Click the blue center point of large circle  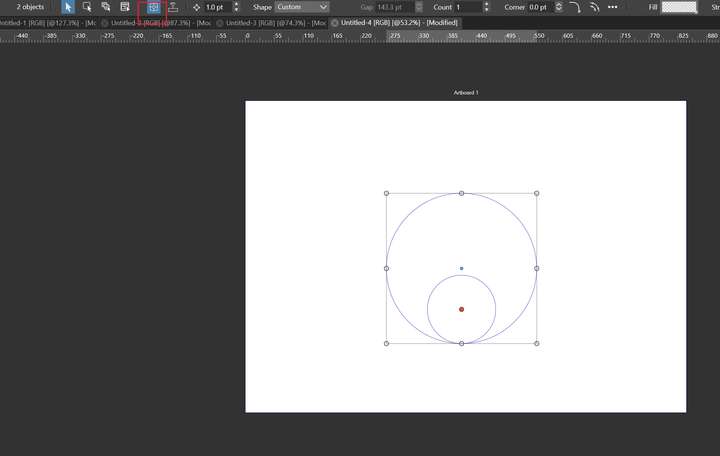click(x=461, y=269)
